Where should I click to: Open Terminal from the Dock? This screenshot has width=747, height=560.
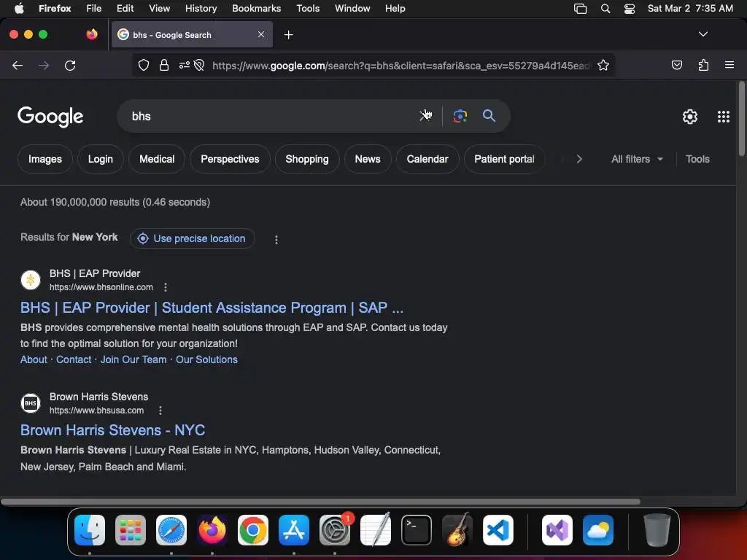pyautogui.click(x=417, y=530)
